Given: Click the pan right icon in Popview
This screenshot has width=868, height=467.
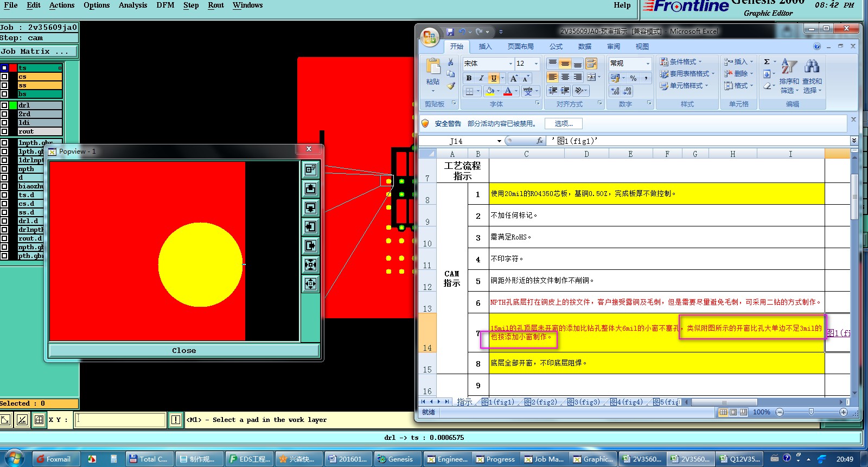Looking at the screenshot, I should (x=310, y=245).
